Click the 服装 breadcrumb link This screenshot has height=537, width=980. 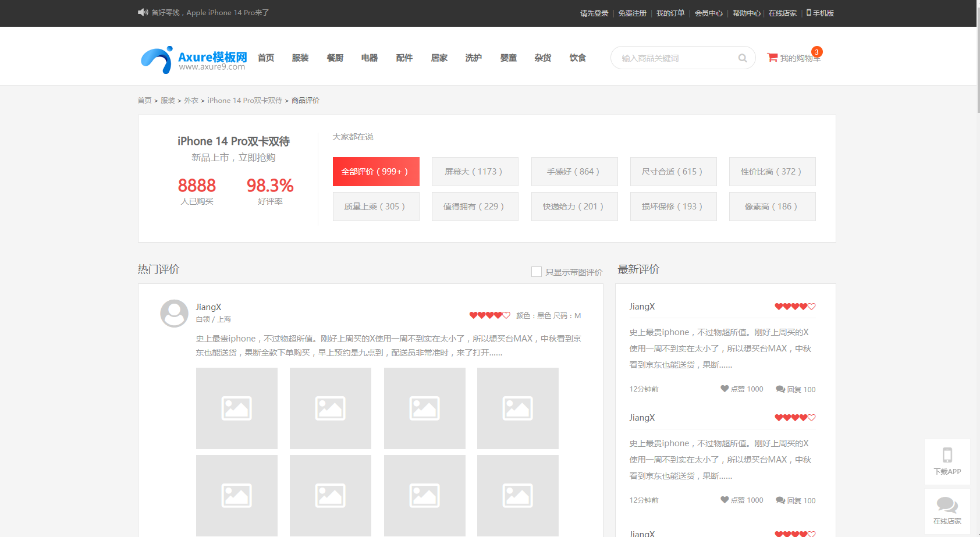click(x=168, y=101)
